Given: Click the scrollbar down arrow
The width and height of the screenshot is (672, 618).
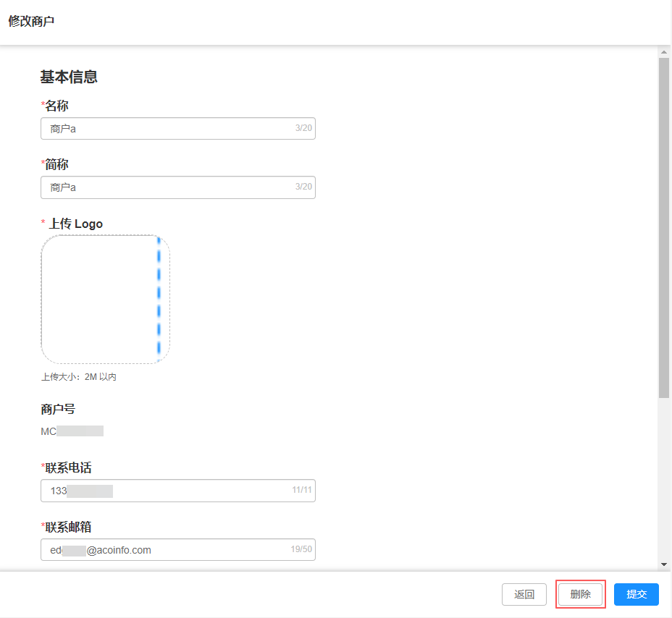Looking at the screenshot, I should point(663,564).
